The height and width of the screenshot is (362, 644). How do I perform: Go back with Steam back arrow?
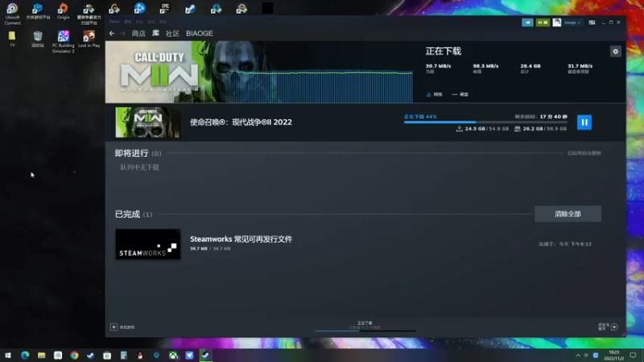point(112,33)
